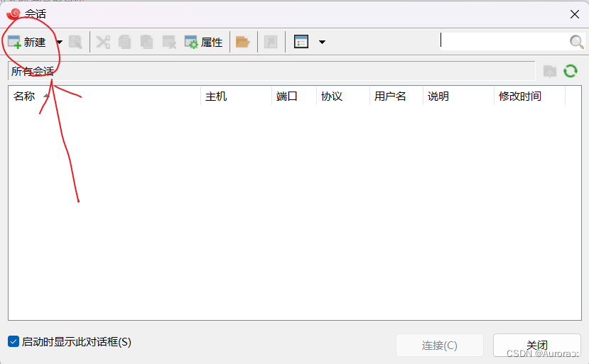Click the cut scissors icon

coord(103,42)
